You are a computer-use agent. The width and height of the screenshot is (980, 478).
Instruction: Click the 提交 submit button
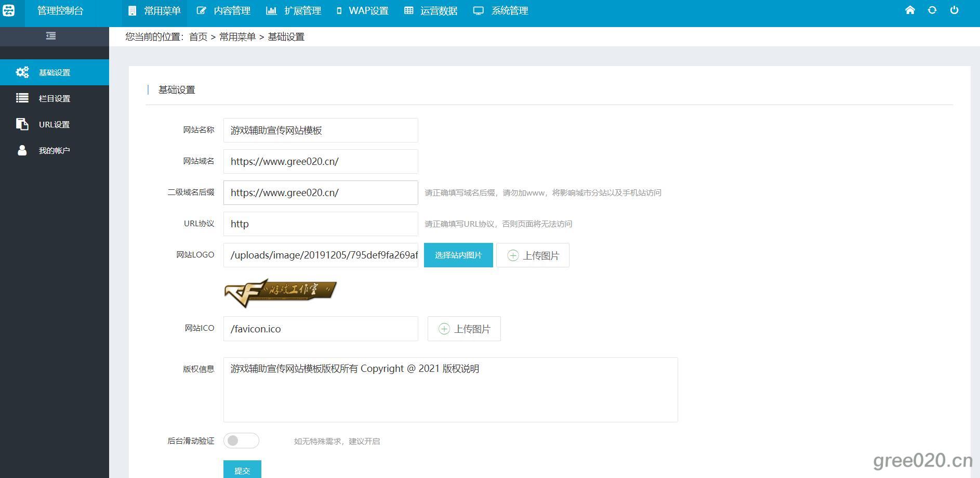point(242,470)
